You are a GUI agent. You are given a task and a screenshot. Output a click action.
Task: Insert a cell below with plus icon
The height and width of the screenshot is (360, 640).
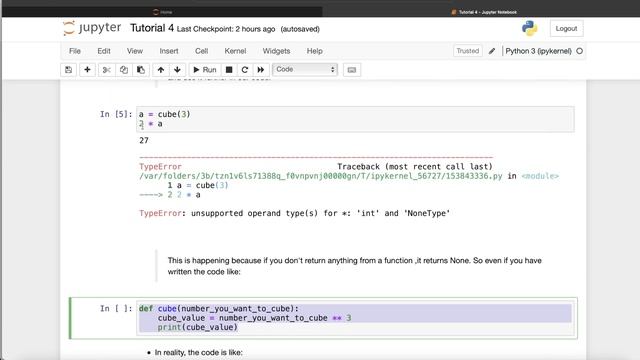[x=87, y=70]
